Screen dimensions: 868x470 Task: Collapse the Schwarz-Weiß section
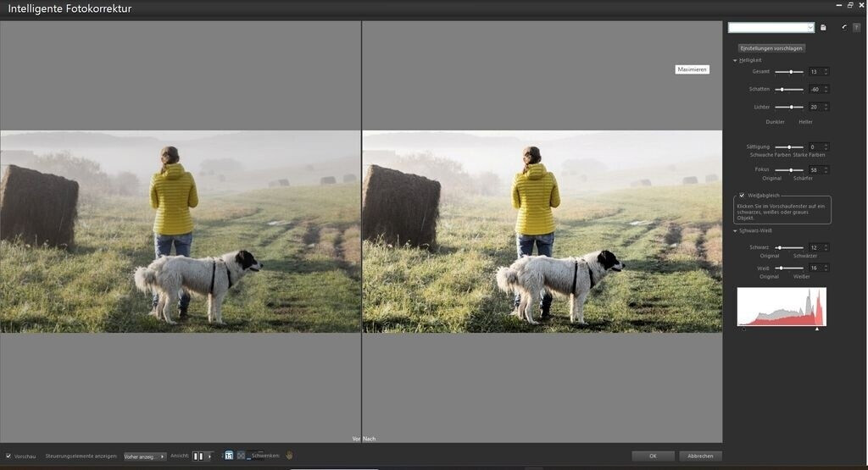735,230
